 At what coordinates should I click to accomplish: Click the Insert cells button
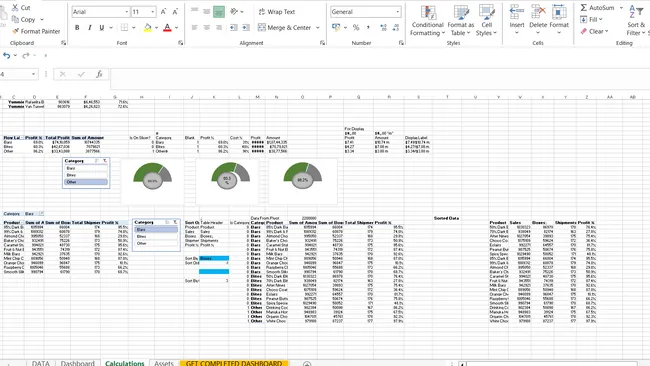(x=517, y=20)
